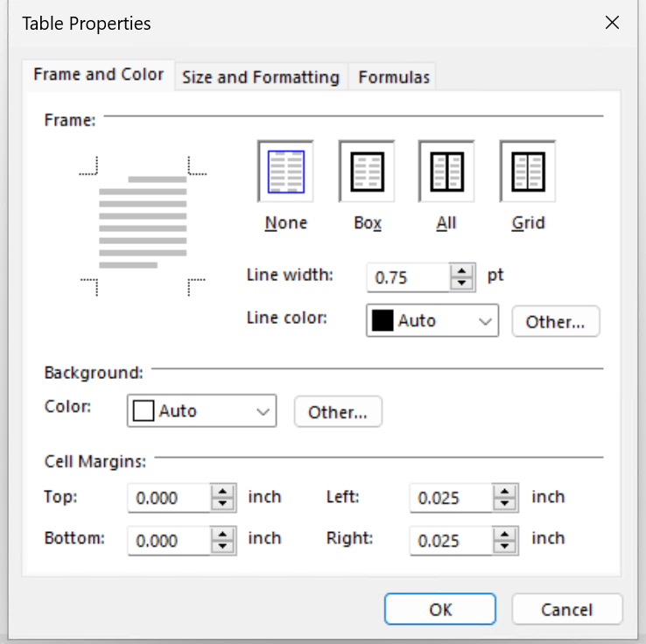646x644 pixels.
Task: Cancel the Table Properties dialog
Action: (x=566, y=610)
